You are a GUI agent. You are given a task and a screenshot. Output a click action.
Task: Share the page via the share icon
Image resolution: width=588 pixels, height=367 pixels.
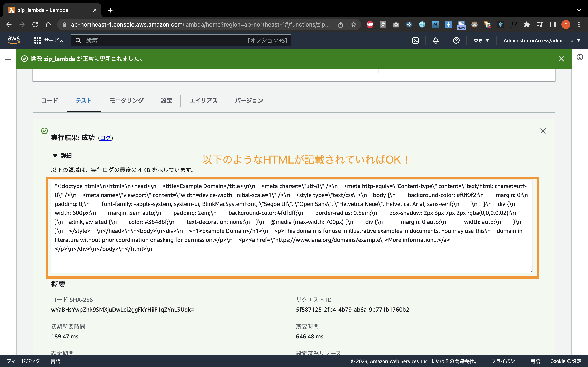(x=340, y=24)
